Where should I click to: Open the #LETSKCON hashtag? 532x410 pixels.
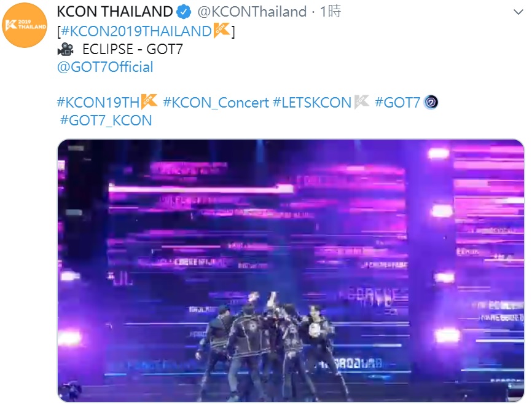pos(312,103)
